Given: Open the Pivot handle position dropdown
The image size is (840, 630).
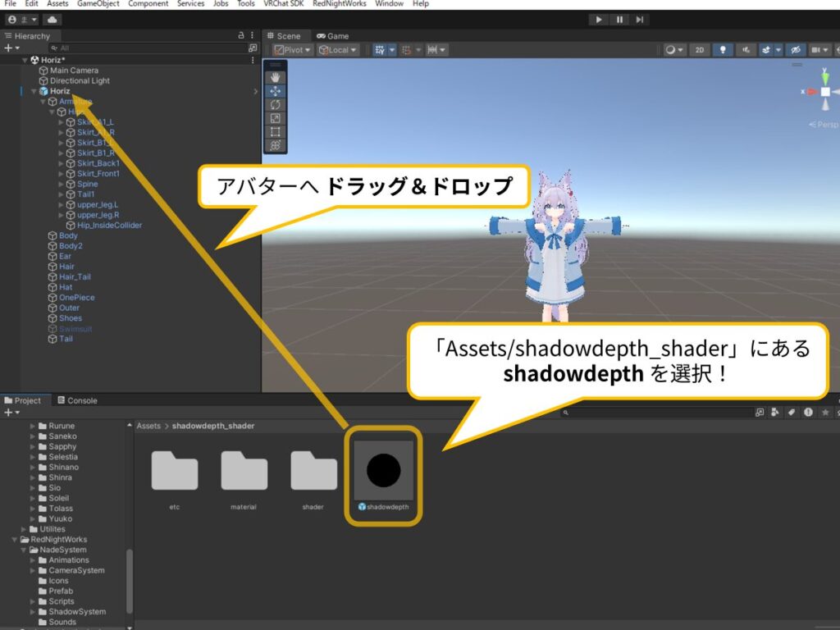Looking at the screenshot, I should click(293, 50).
